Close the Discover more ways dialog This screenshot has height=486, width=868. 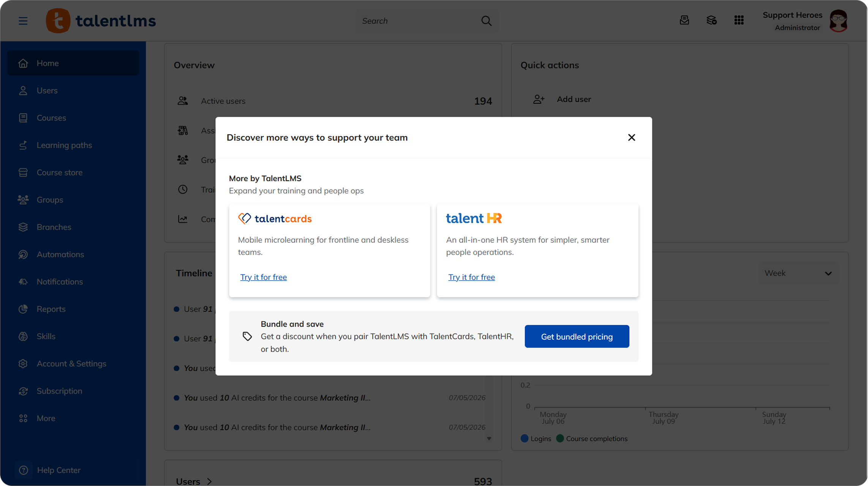[631, 138]
